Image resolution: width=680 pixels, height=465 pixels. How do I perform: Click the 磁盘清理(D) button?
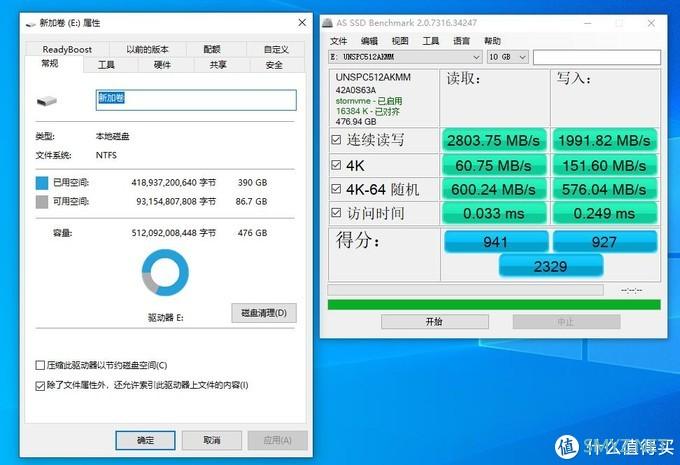[264, 313]
